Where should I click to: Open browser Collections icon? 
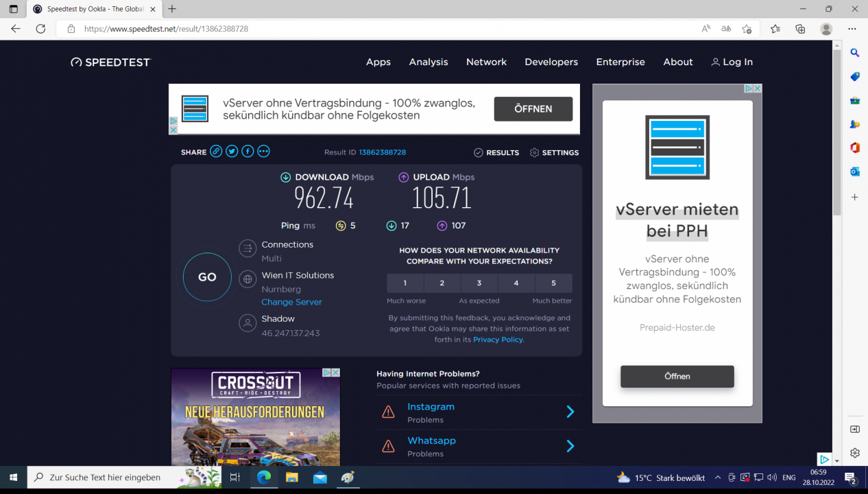pos(800,29)
